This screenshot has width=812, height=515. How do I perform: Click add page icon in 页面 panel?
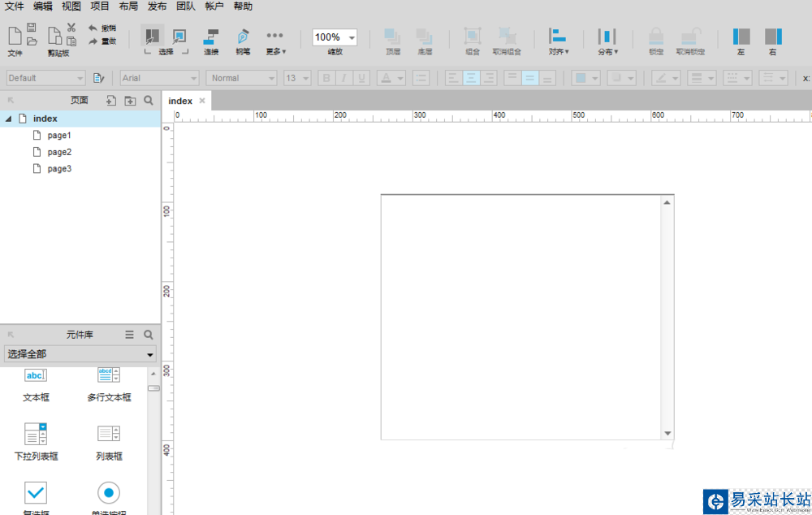[110, 101]
